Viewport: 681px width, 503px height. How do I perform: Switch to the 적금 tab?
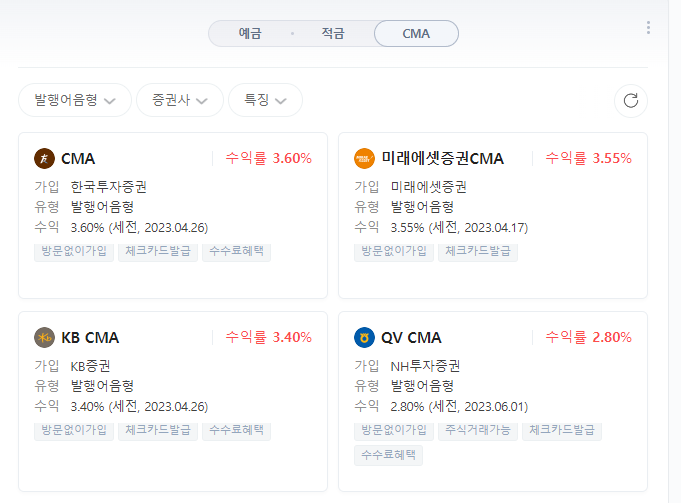(x=333, y=33)
